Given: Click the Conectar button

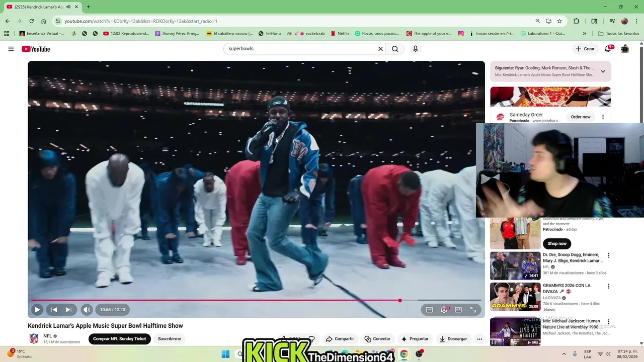Looking at the screenshot, I should tap(377, 339).
